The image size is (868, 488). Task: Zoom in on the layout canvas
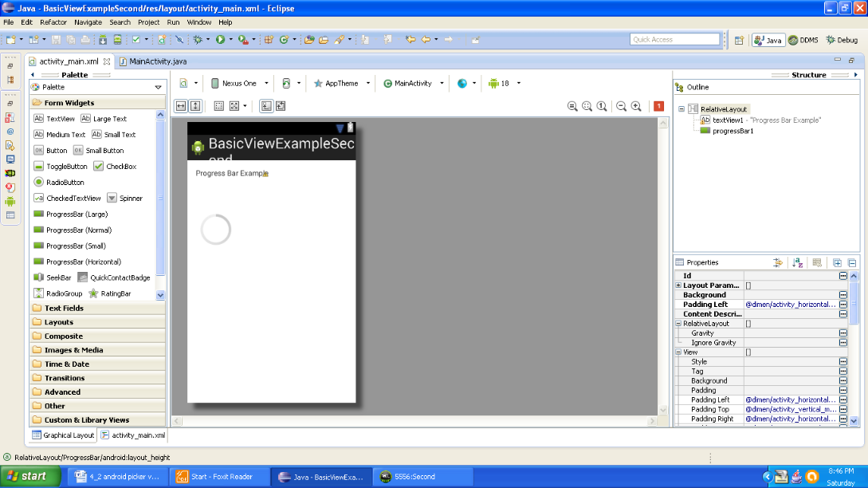(x=636, y=106)
